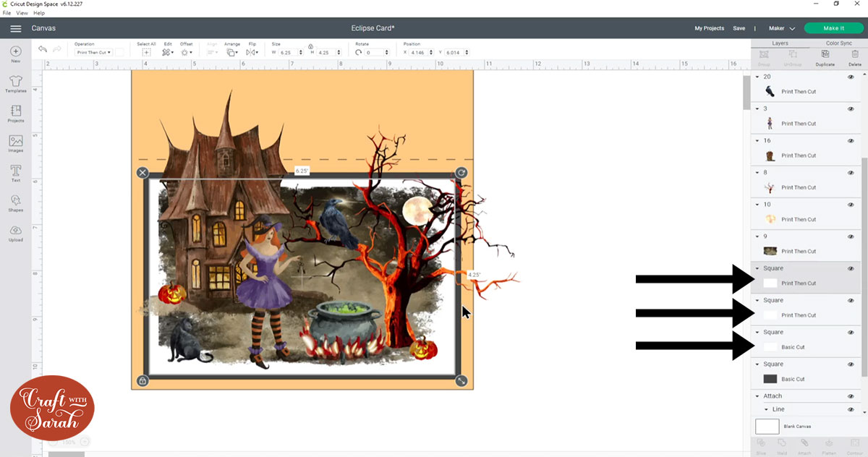Screen dimensions: 868x457
Task: Open My Projects link
Action: click(x=709, y=28)
